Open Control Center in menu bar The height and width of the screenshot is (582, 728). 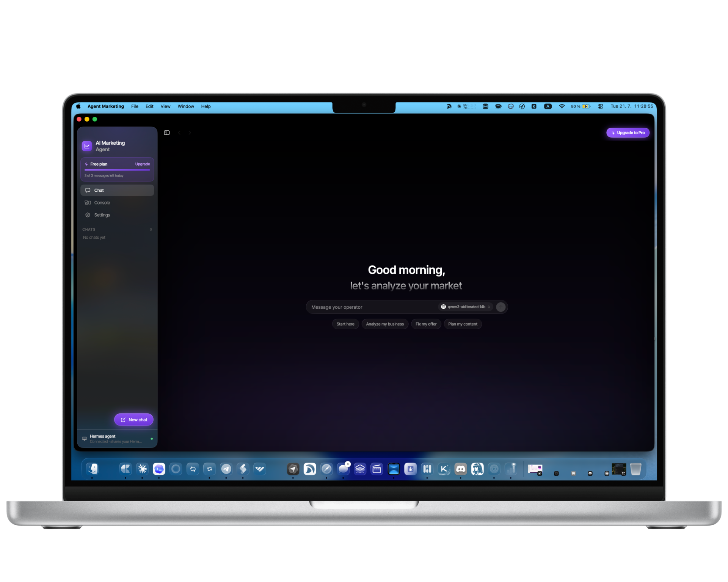click(601, 106)
